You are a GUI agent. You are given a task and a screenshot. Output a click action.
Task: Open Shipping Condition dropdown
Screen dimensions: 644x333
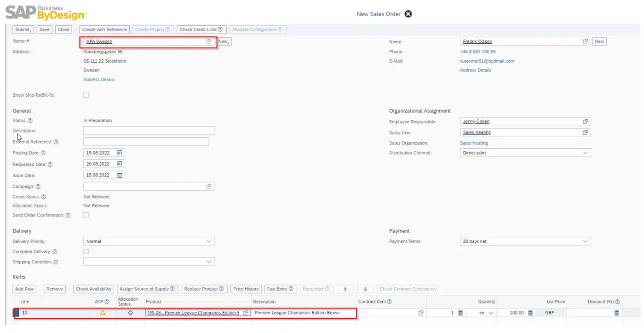[x=209, y=262]
